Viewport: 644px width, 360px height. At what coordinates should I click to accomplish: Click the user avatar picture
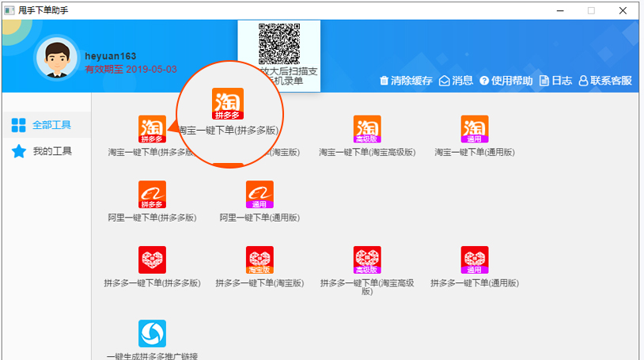click(x=57, y=59)
